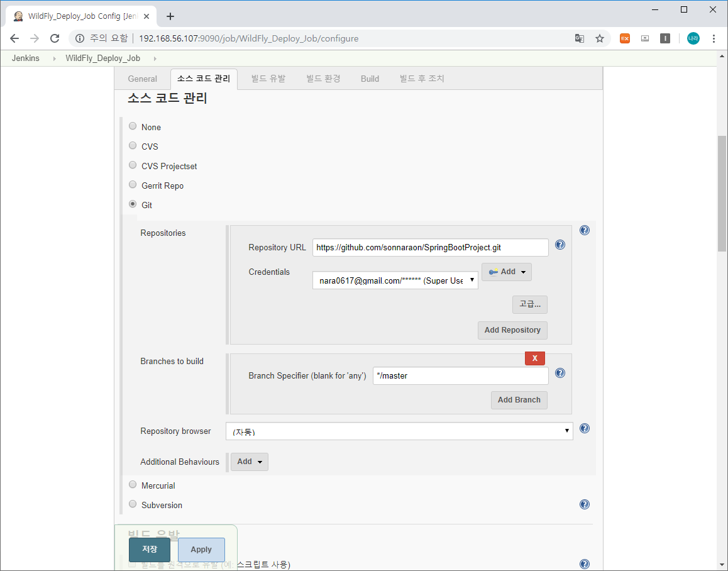Open Additional Behaviours Add dropdown

250,462
